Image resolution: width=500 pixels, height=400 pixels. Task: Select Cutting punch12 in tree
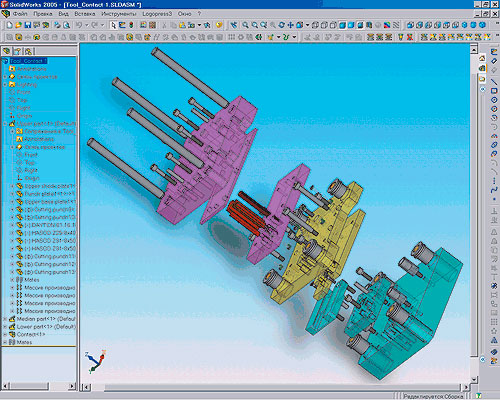click(50, 264)
